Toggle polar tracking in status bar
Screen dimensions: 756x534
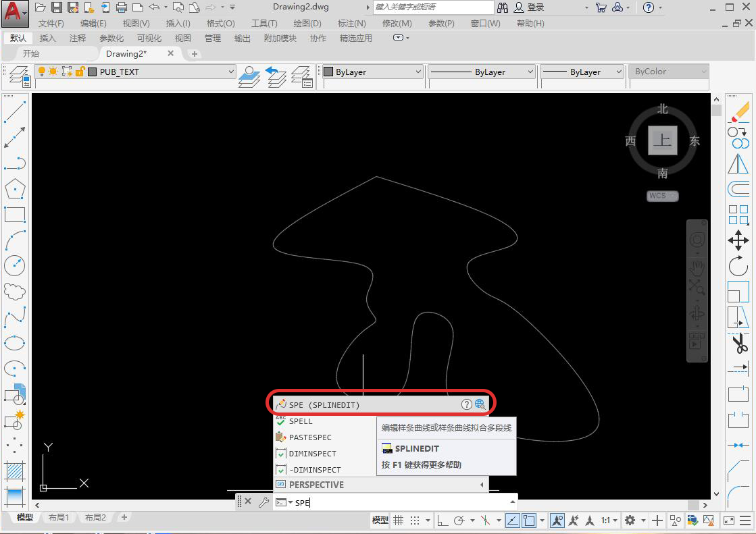(459, 520)
